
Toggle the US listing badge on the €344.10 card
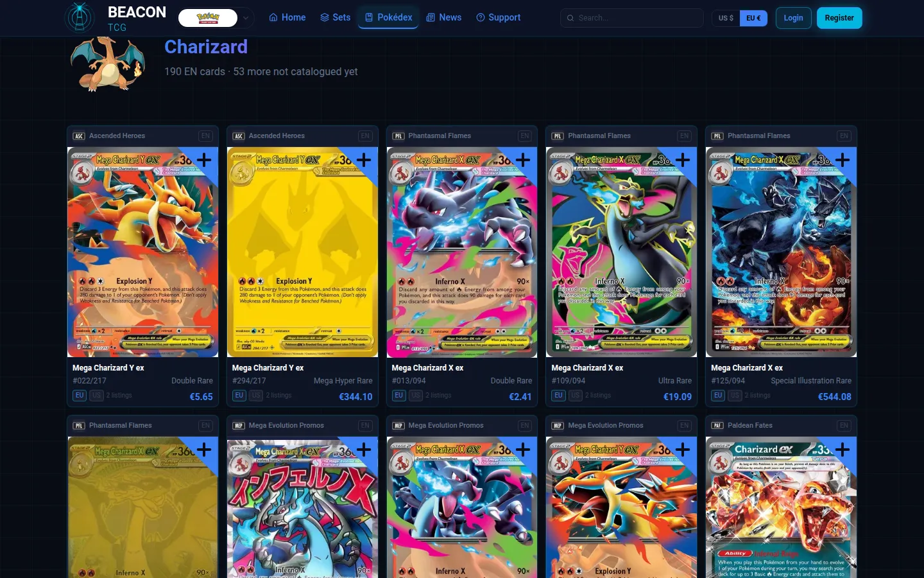(256, 396)
